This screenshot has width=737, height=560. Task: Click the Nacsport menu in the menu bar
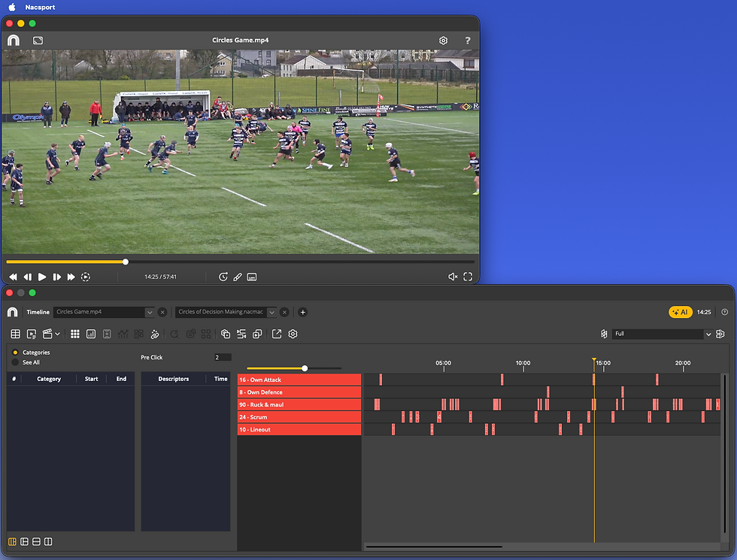point(40,7)
